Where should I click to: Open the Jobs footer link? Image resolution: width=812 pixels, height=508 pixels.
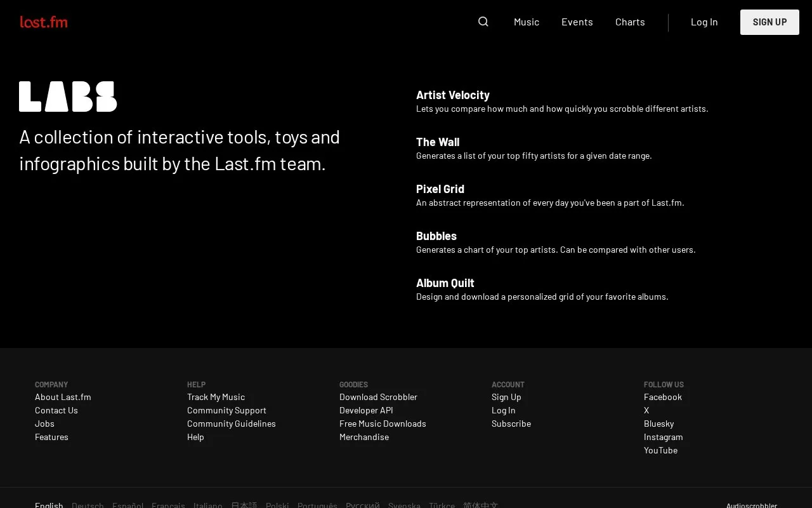pyautogui.click(x=44, y=424)
